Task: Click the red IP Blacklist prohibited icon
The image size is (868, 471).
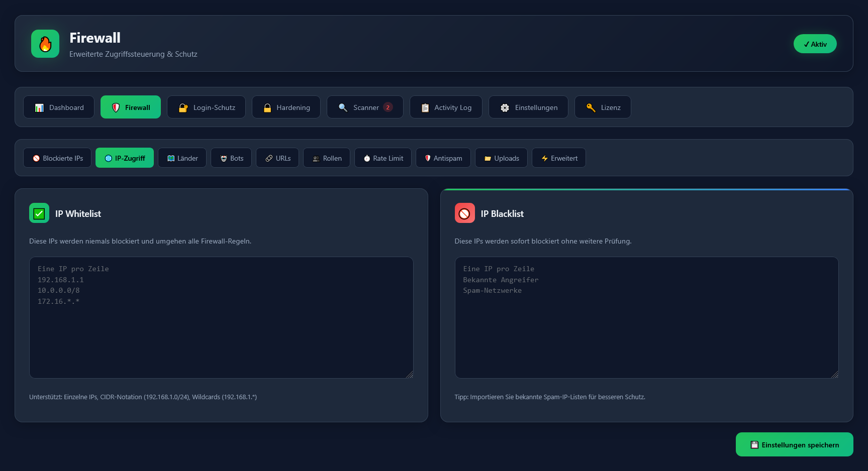Action: [x=464, y=213]
